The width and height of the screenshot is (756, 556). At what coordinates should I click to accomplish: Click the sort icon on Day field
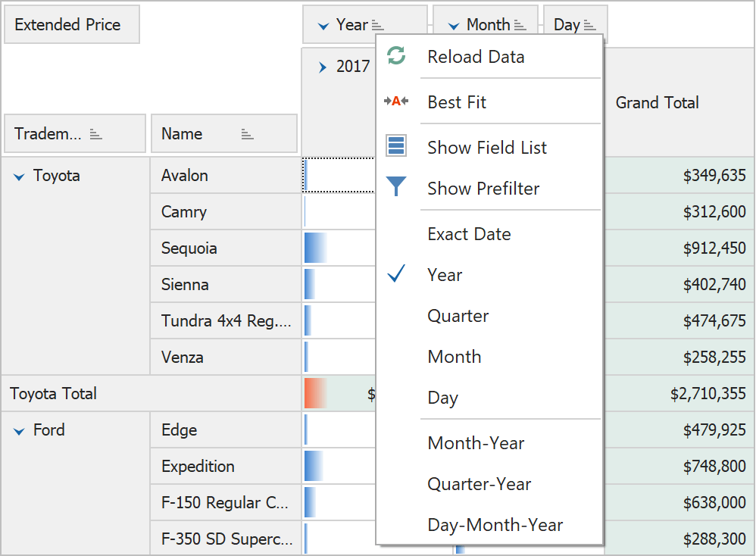590,25
